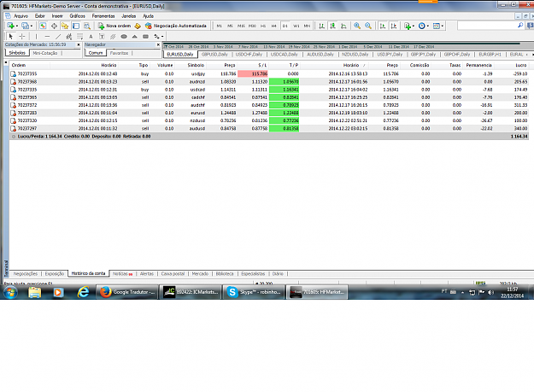Screen dimensions: 534x392
Task: Select order row 70237355 usdjpy
Action: coord(269,73)
